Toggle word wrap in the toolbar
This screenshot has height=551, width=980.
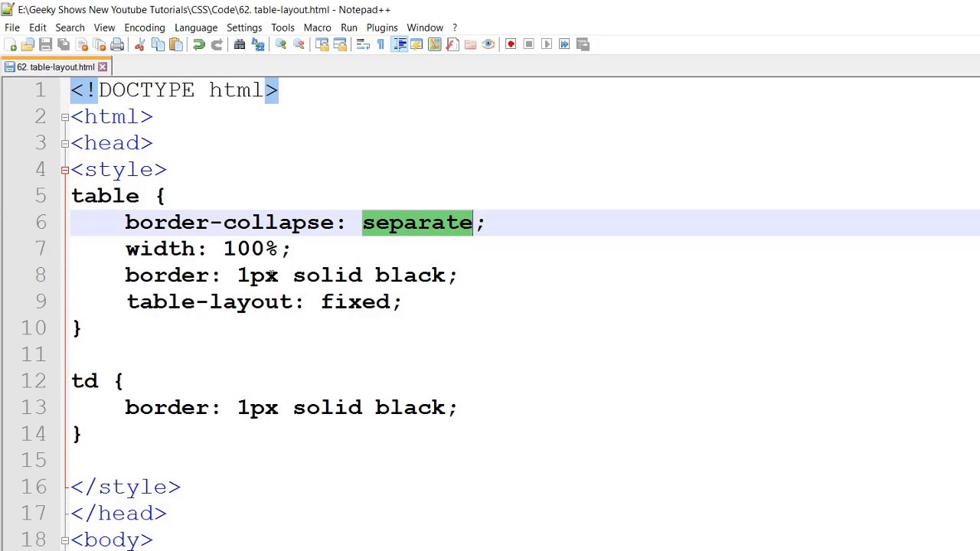coord(363,44)
